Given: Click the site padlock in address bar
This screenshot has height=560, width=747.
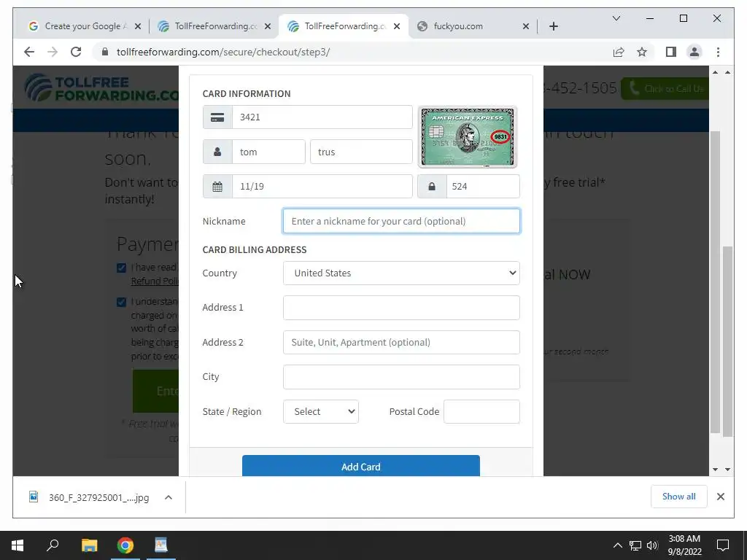Looking at the screenshot, I should 105,52.
